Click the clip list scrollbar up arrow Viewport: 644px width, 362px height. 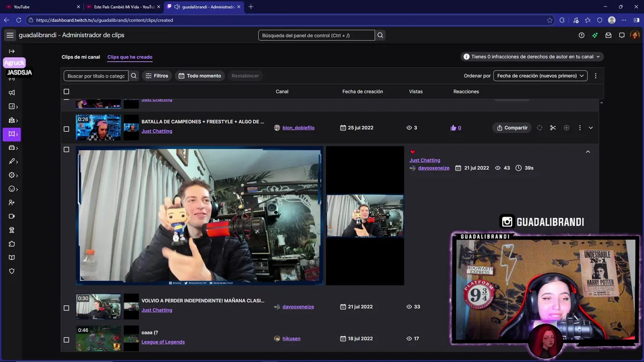click(x=601, y=103)
